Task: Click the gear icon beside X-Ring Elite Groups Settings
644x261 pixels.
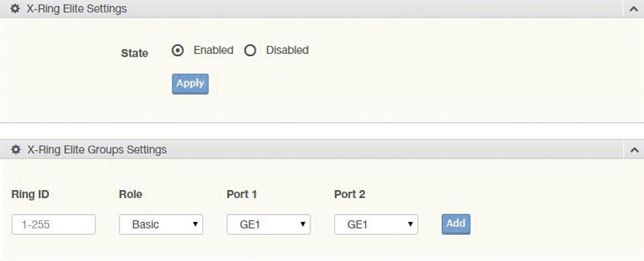Action: [16, 150]
